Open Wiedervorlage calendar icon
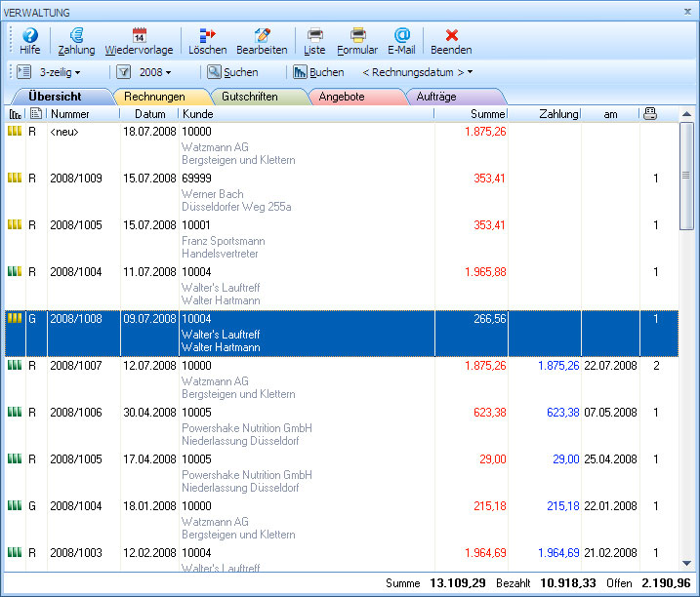Image resolution: width=700 pixels, height=597 pixels. pyautogui.click(x=140, y=35)
